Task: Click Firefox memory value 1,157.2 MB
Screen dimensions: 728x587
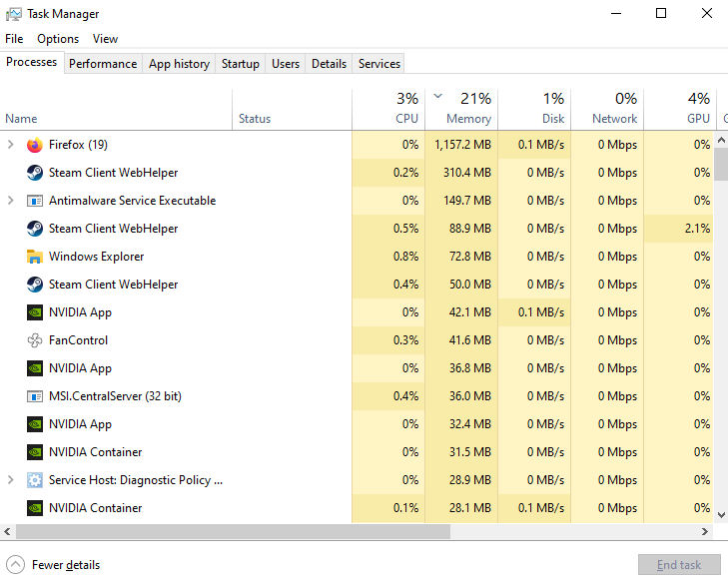Action: [x=462, y=145]
